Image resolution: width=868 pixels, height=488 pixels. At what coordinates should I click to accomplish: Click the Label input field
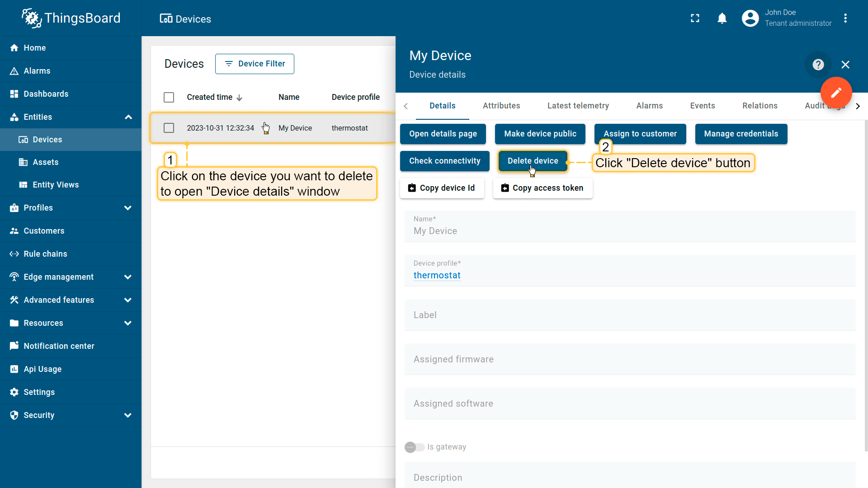(x=629, y=315)
